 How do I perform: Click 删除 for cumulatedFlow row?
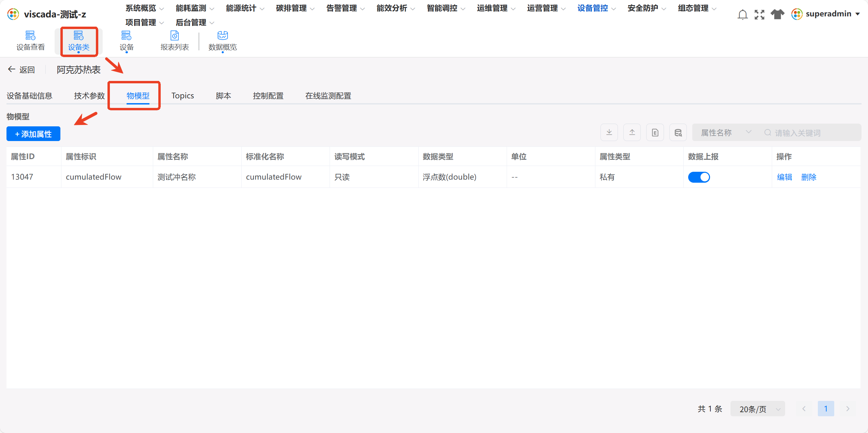[809, 177]
